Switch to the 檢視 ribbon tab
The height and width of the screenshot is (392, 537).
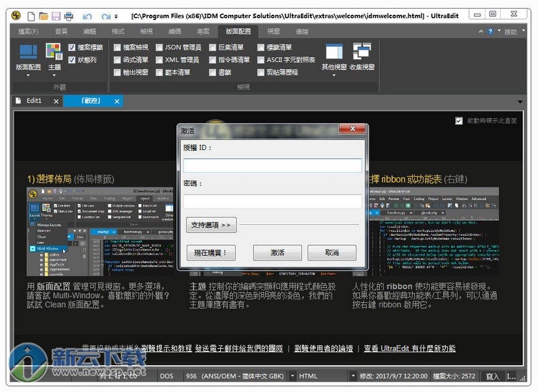[x=146, y=32]
